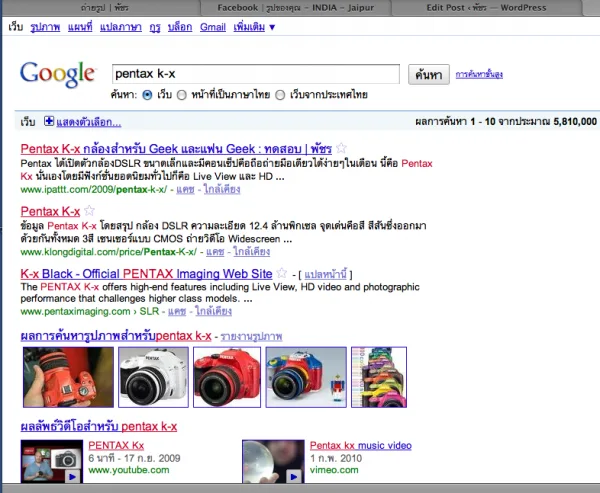Click the 5,810,000 results count text
This screenshot has height=493, width=600.
[x=575, y=122]
